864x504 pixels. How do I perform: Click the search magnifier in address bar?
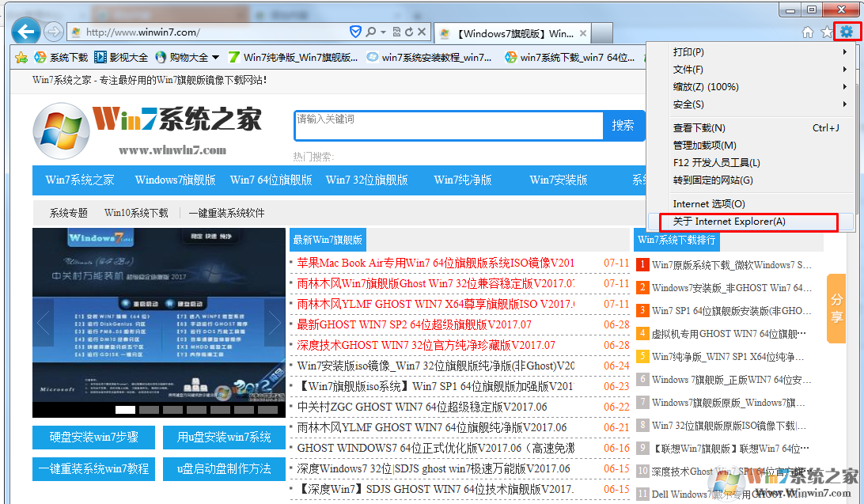pyautogui.click(x=370, y=32)
